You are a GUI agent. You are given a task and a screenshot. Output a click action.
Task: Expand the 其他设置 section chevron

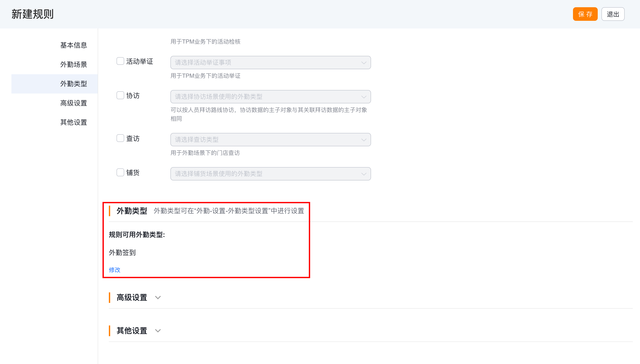pos(158,331)
